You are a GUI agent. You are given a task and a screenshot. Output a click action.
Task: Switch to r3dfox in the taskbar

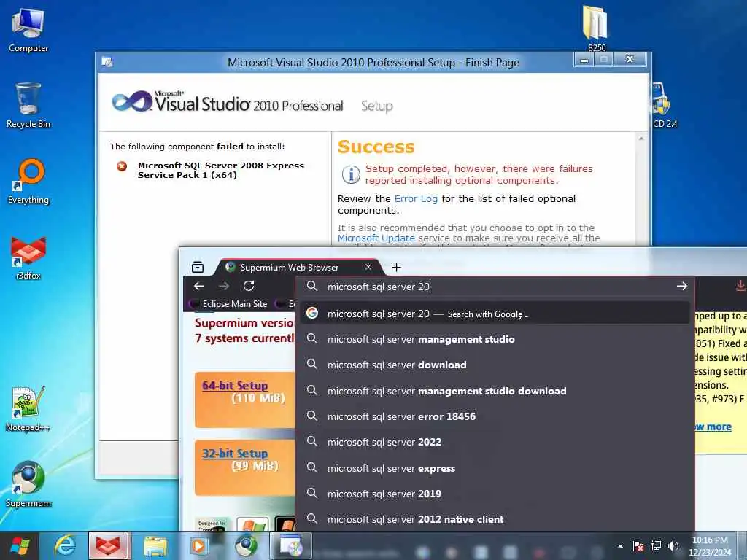pos(108,545)
